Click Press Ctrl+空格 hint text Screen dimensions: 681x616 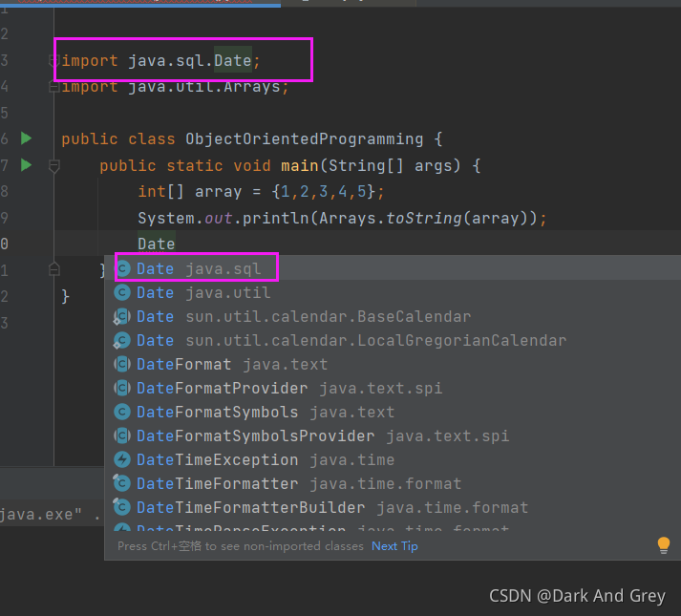pyautogui.click(x=240, y=546)
